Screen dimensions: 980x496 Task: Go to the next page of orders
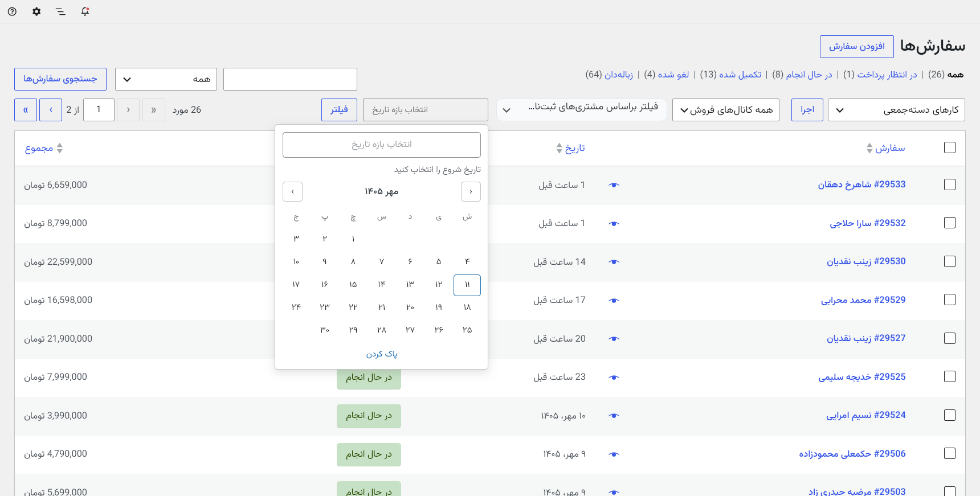coord(51,110)
